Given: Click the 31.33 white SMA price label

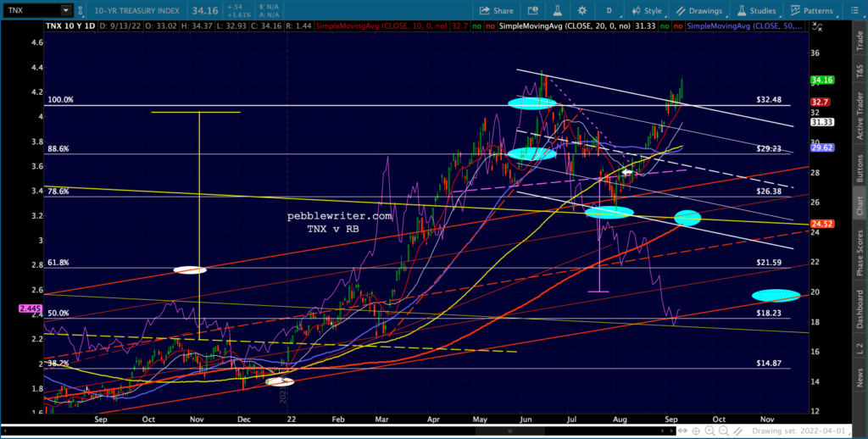Looking at the screenshot, I should [822, 122].
